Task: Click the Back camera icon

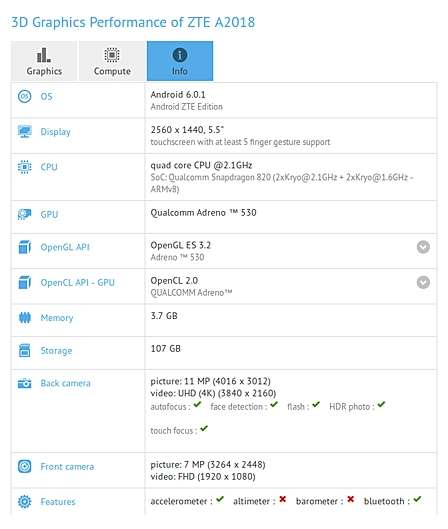Action: pyautogui.click(x=24, y=383)
